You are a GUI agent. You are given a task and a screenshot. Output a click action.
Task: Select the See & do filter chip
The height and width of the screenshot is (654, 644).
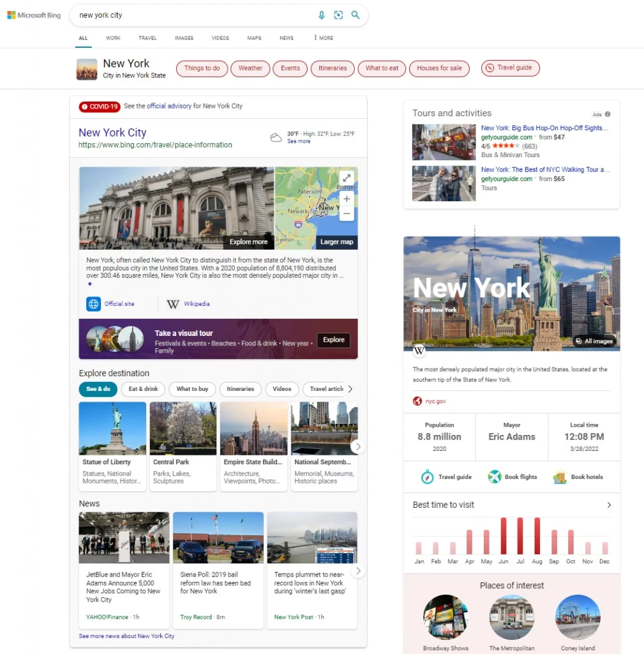98,389
